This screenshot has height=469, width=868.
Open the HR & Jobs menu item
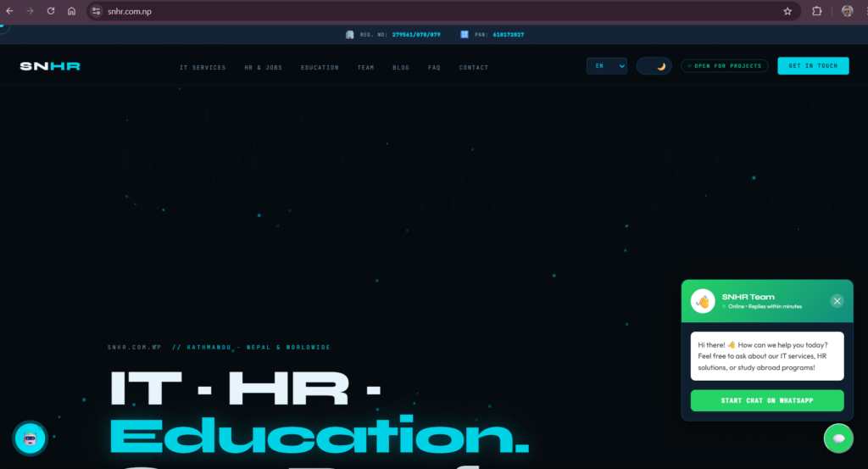pos(264,68)
